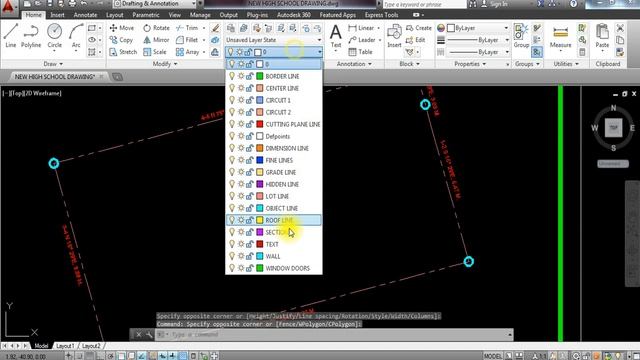Open the Measure utility

pyautogui.click(x=560, y=37)
